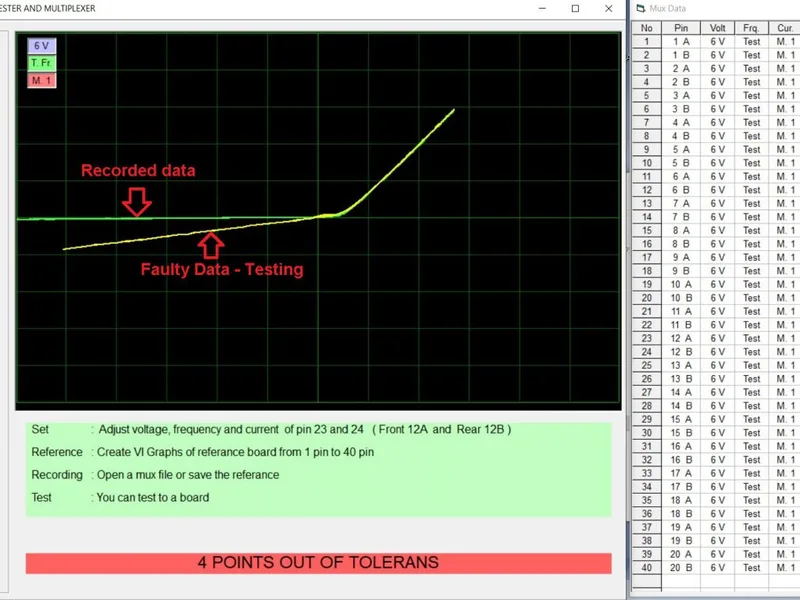
Task: Click the Reference line about VI Graphs
Action: (x=203, y=453)
